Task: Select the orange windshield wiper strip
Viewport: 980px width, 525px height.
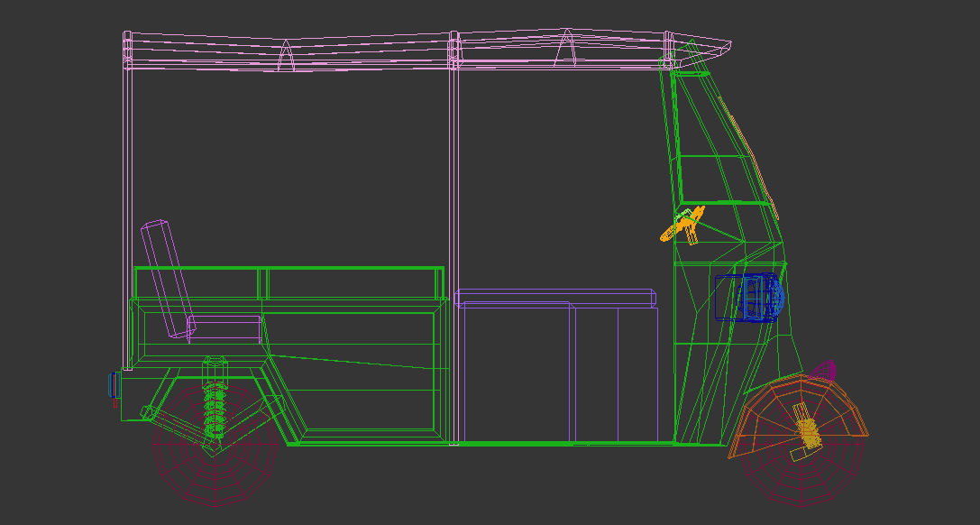Action: (x=749, y=158)
